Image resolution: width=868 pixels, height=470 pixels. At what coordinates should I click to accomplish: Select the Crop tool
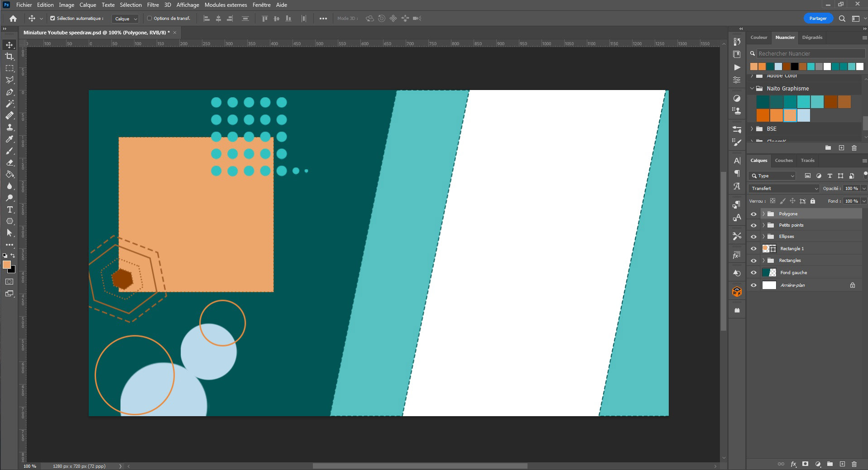coord(10,57)
